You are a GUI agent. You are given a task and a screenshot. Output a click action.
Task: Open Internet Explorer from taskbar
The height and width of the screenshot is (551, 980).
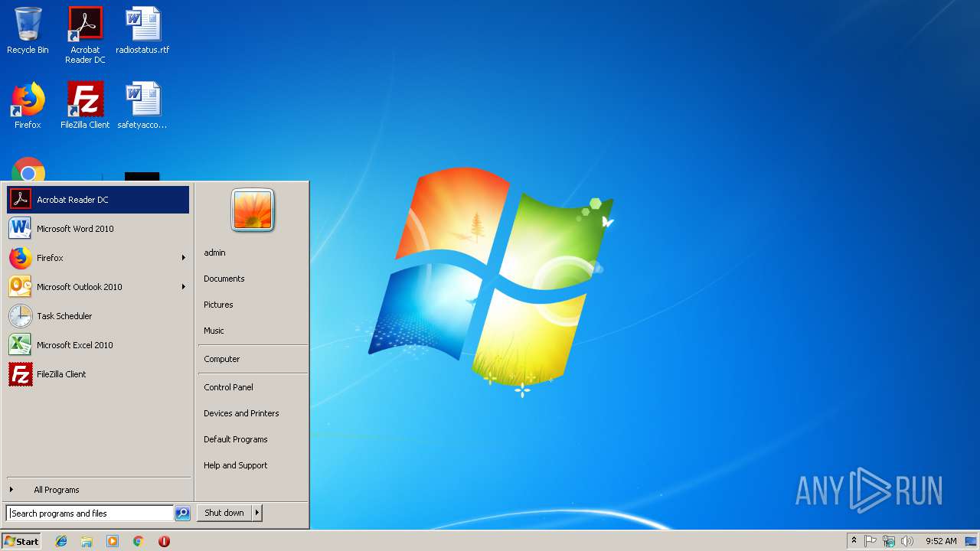click(x=61, y=541)
